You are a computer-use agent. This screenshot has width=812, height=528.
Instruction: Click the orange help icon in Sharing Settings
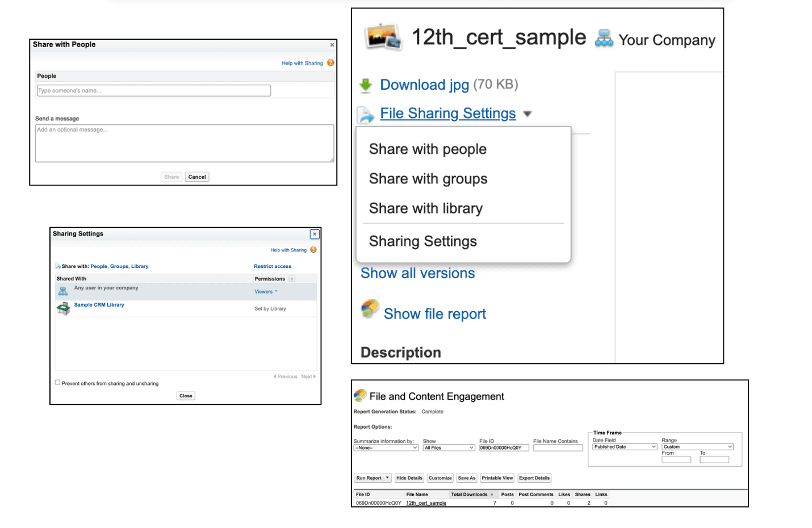click(313, 250)
